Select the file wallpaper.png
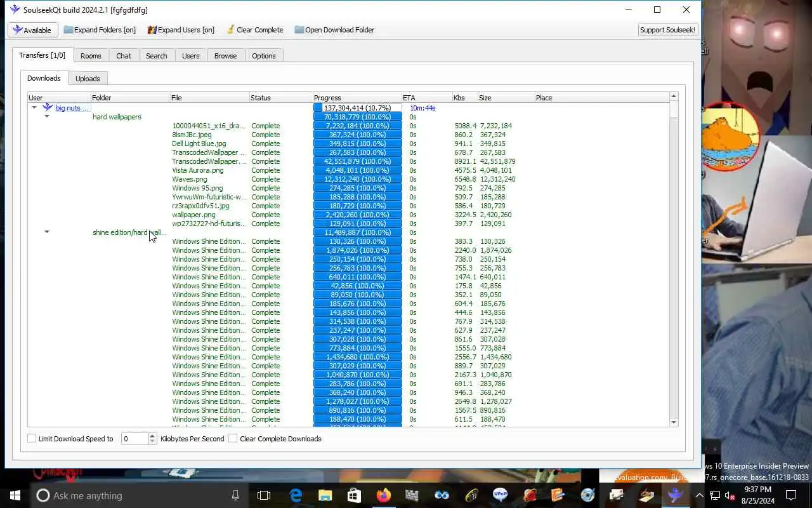812x508 pixels. click(193, 215)
